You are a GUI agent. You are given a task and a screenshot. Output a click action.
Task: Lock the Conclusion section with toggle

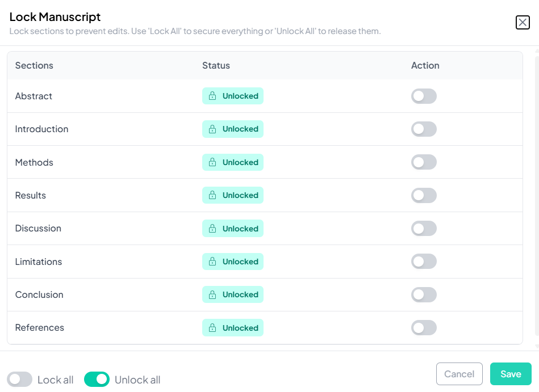[x=424, y=295]
